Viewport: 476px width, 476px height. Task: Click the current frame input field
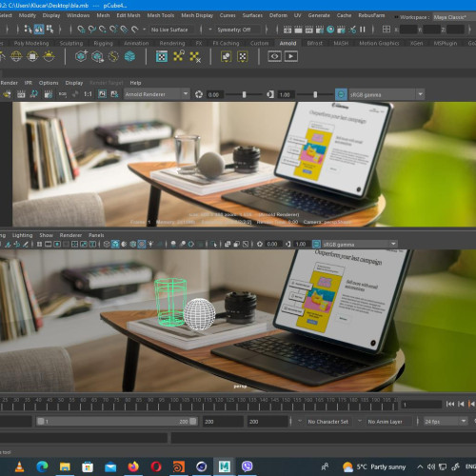tap(422, 405)
